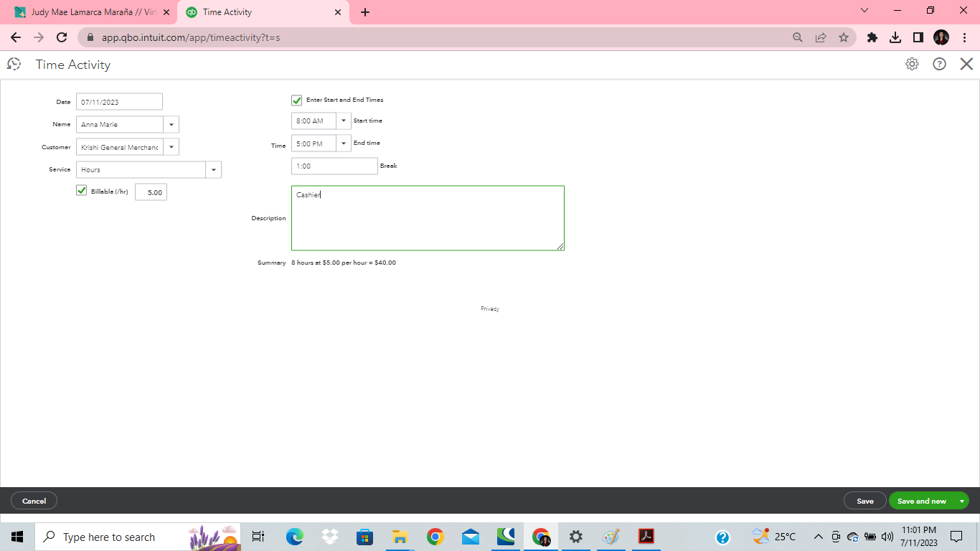Click the Save button
Image resolution: width=980 pixels, height=551 pixels.
tap(865, 501)
